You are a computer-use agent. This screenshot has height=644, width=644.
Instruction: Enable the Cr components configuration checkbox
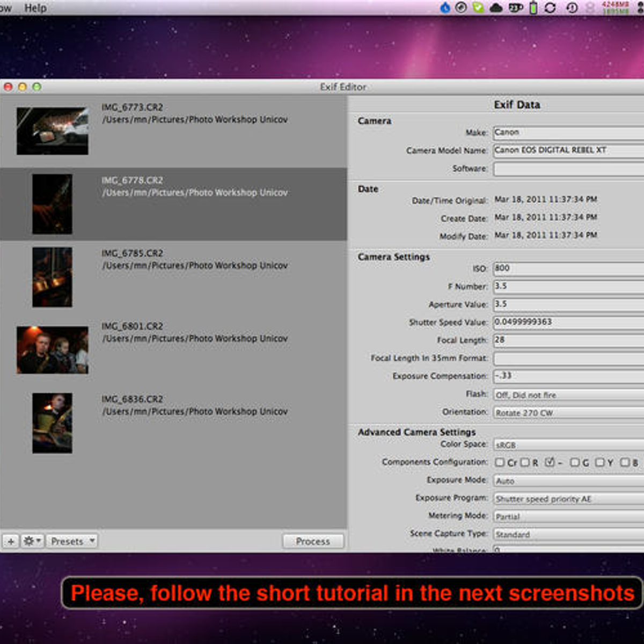coord(499,462)
